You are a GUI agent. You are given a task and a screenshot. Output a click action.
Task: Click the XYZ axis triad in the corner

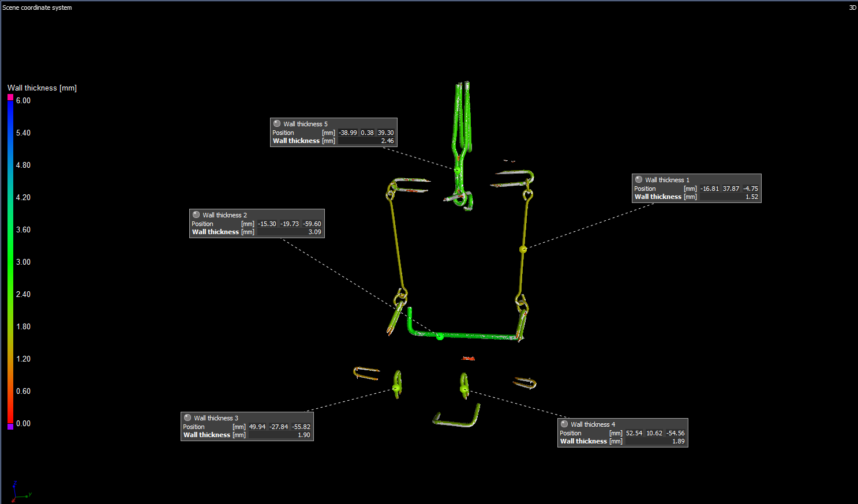[x=18, y=492]
